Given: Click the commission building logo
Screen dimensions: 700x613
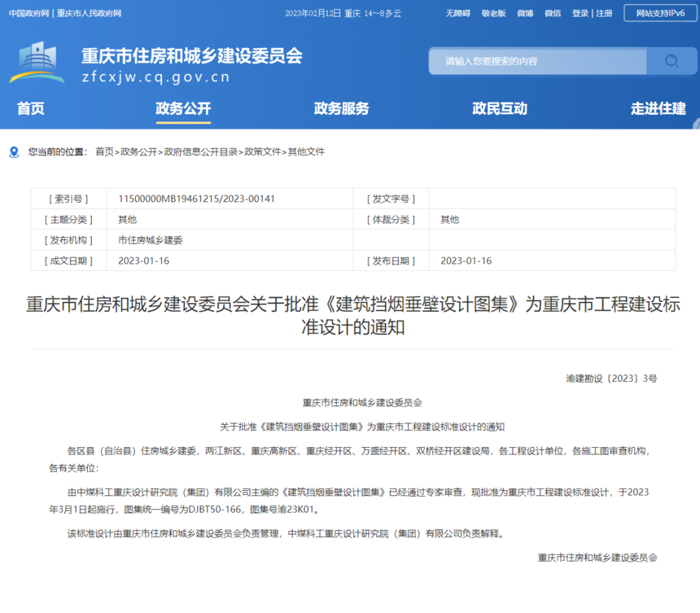Looking at the screenshot, I should [x=37, y=63].
